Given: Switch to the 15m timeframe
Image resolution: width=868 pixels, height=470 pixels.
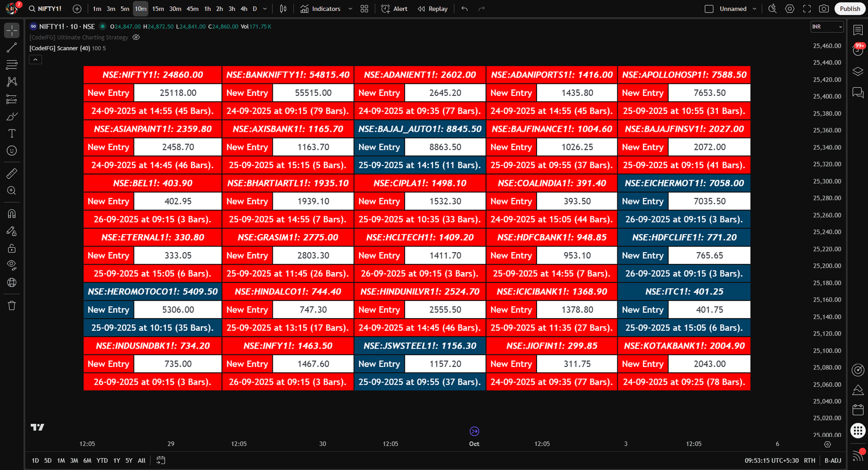Looking at the screenshot, I should point(158,9).
